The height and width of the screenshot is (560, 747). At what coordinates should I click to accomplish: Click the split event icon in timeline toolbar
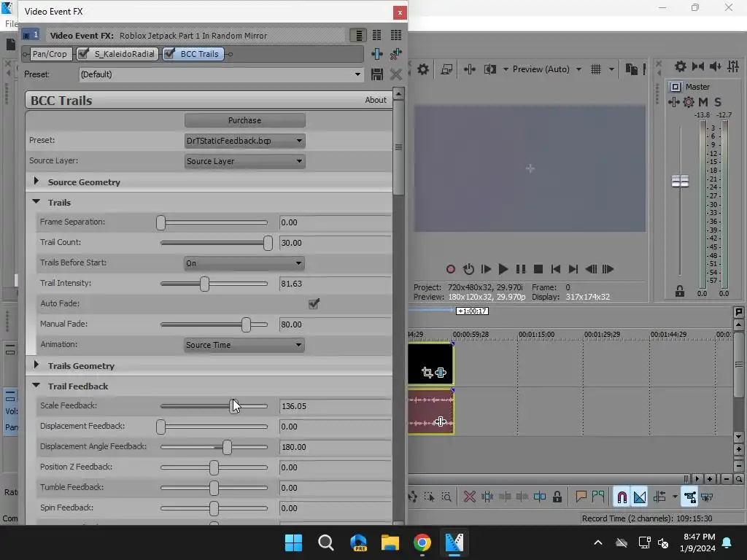[540, 497]
